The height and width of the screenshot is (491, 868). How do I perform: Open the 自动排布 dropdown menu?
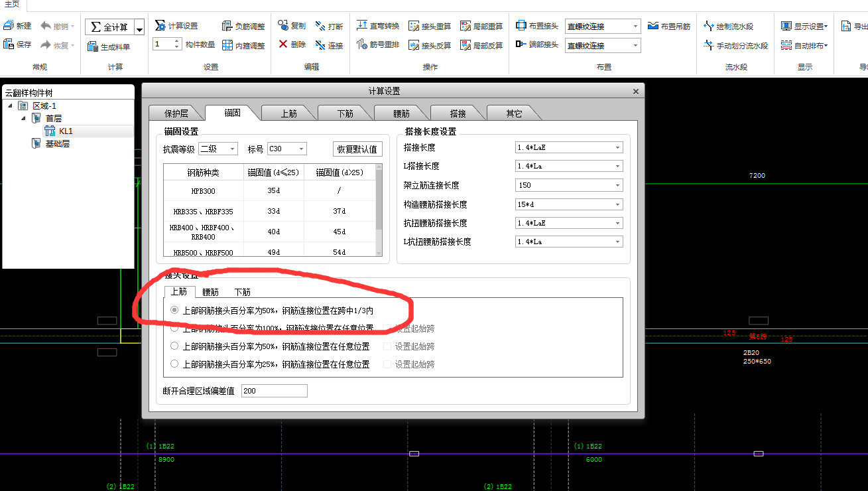[804, 45]
